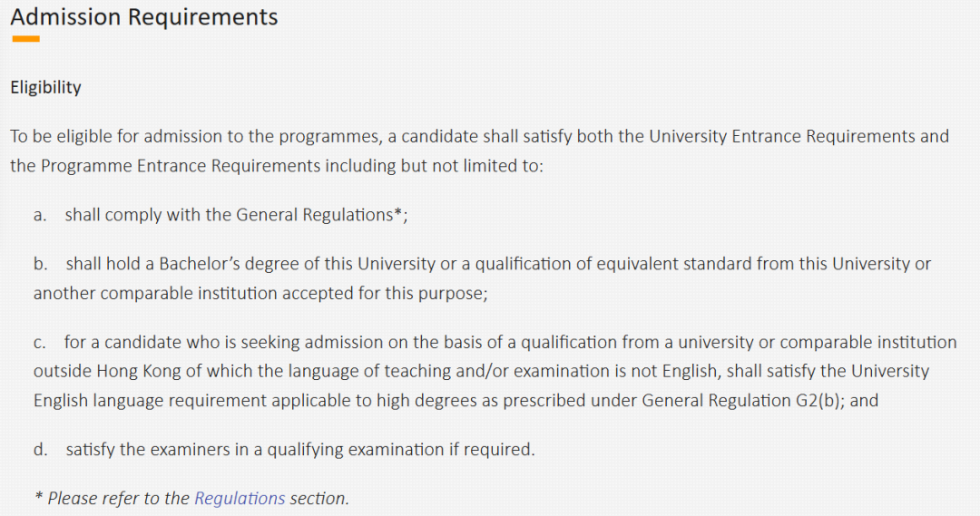The height and width of the screenshot is (516, 980).
Task: Click the list marker "c."
Action: pos(40,342)
